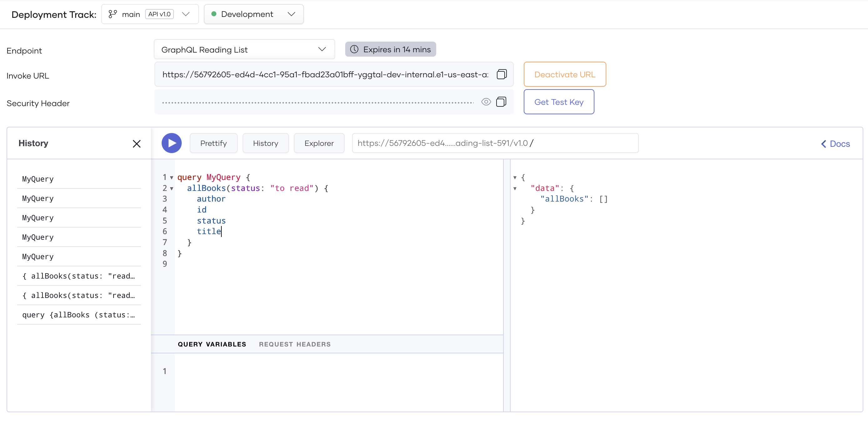Click the "to read" string in the query
The width and height of the screenshot is (868, 436).
[x=292, y=188]
